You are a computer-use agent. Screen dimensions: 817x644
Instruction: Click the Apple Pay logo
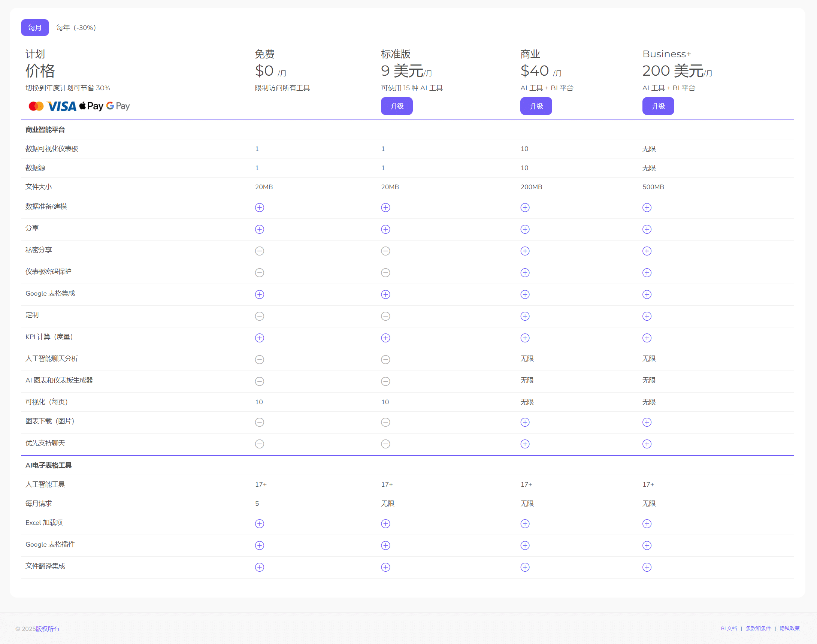pyautogui.click(x=91, y=106)
